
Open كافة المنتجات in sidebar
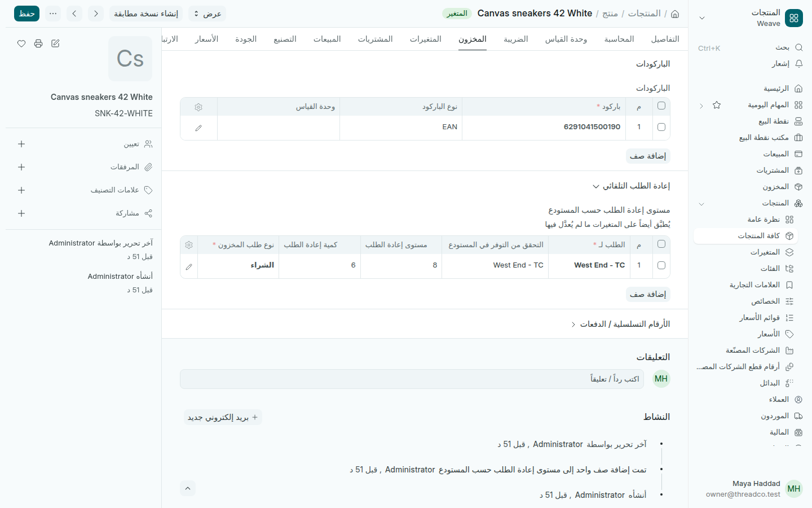click(x=745, y=236)
